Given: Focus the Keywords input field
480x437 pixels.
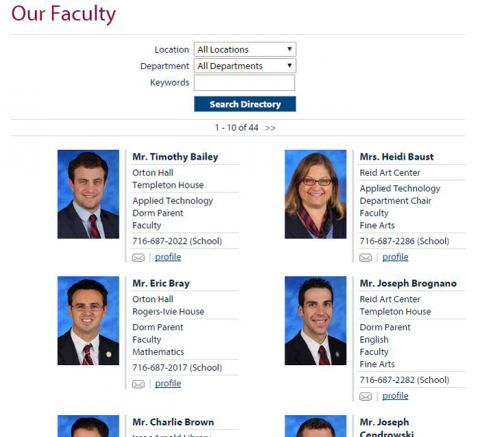Looking at the screenshot, I should (x=244, y=82).
